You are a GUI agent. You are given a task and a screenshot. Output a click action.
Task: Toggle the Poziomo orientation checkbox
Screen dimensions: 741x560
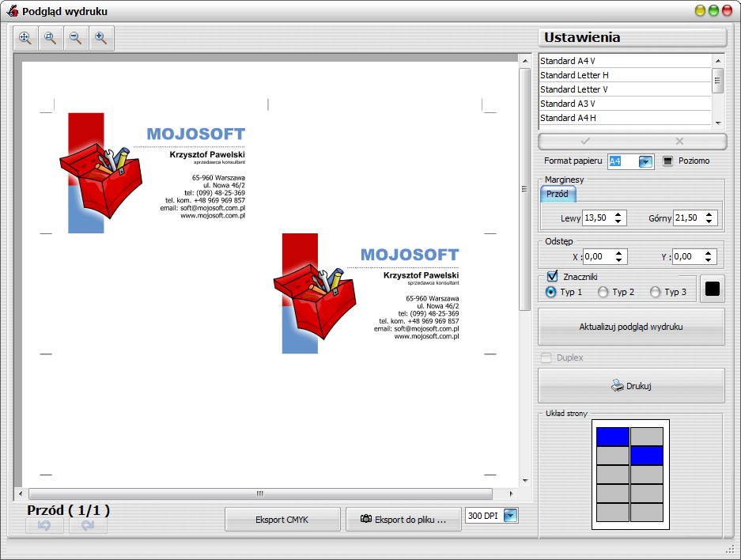click(x=667, y=161)
